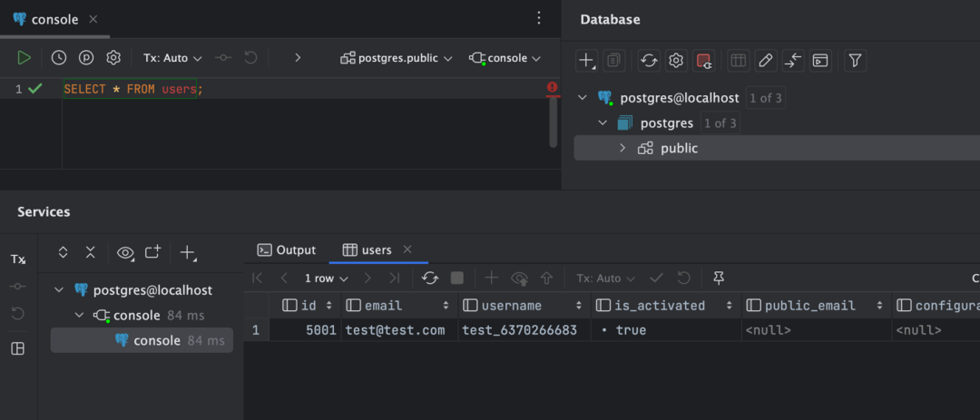This screenshot has width=980, height=420.
Task: Collapse postgres@localhost in Services tree
Action: (59, 290)
